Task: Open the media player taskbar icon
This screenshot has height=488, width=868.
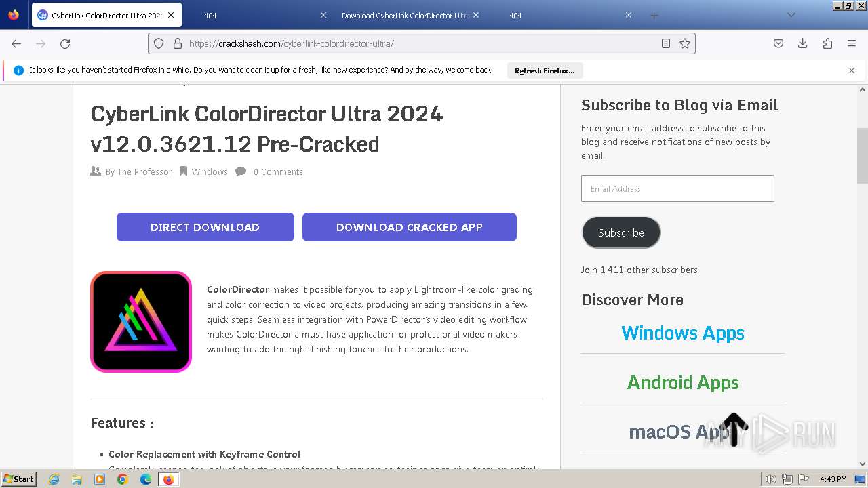Action: coord(100,479)
